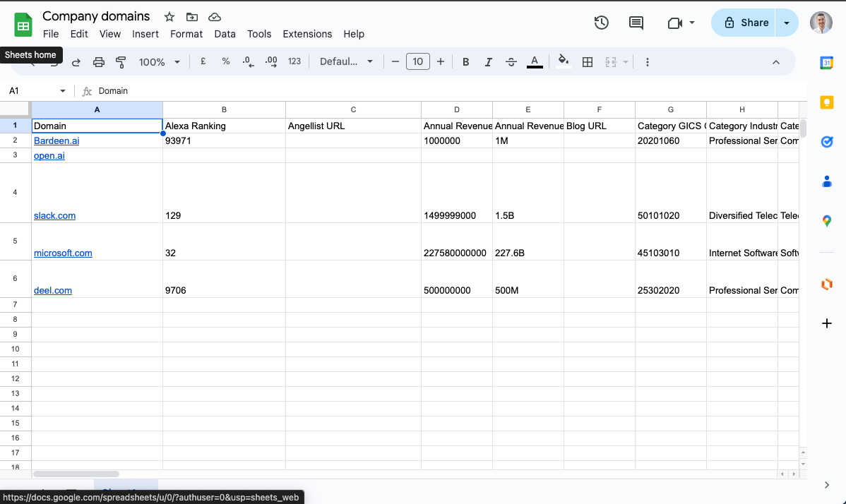Screen dimensions: 846x504
Task: Open the slack.com link
Action: (54, 215)
